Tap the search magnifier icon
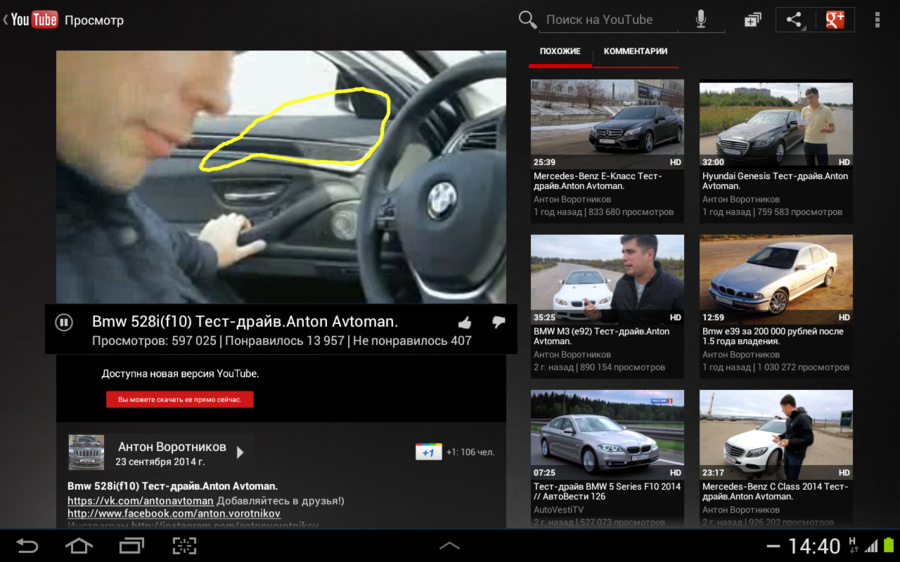Screen dimensions: 900x562 (527, 20)
